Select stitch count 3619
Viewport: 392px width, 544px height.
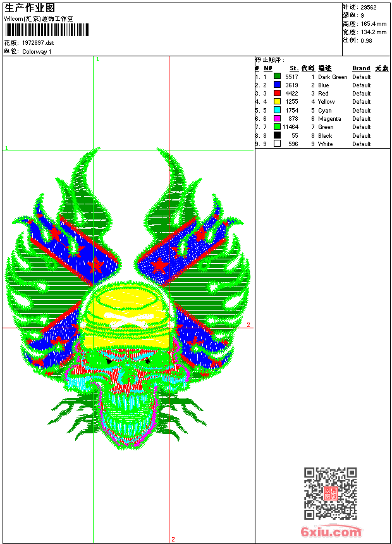click(291, 85)
